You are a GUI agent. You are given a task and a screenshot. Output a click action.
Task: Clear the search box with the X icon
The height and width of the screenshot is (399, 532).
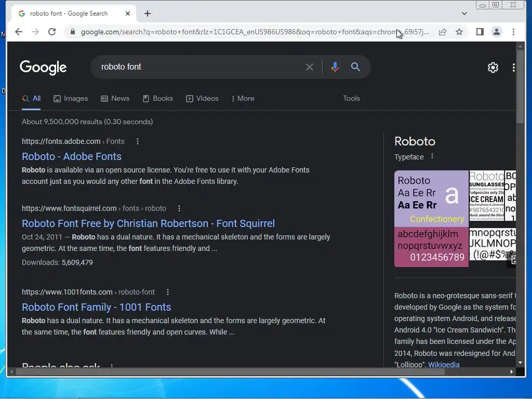pyautogui.click(x=310, y=67)
